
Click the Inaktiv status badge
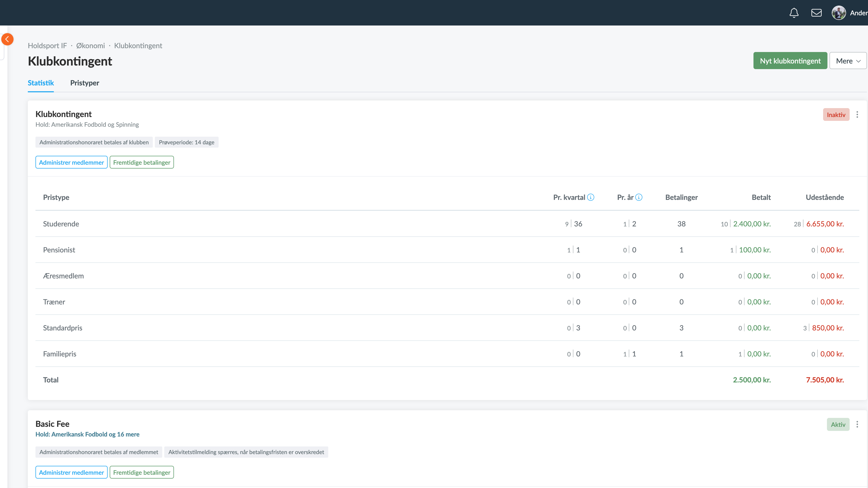coord(836,114)
